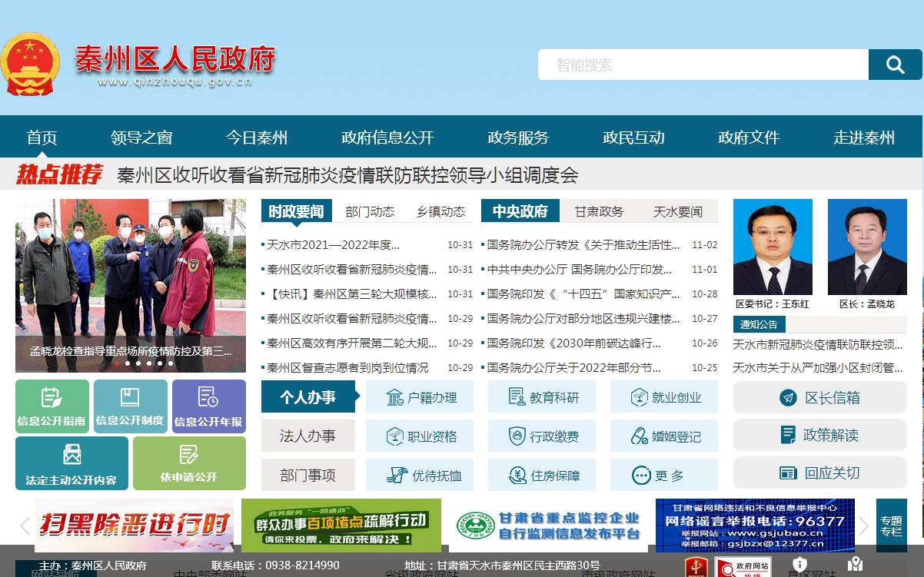Switch to 部门动态 tab
924x577 pixels.
coord(370,211)
